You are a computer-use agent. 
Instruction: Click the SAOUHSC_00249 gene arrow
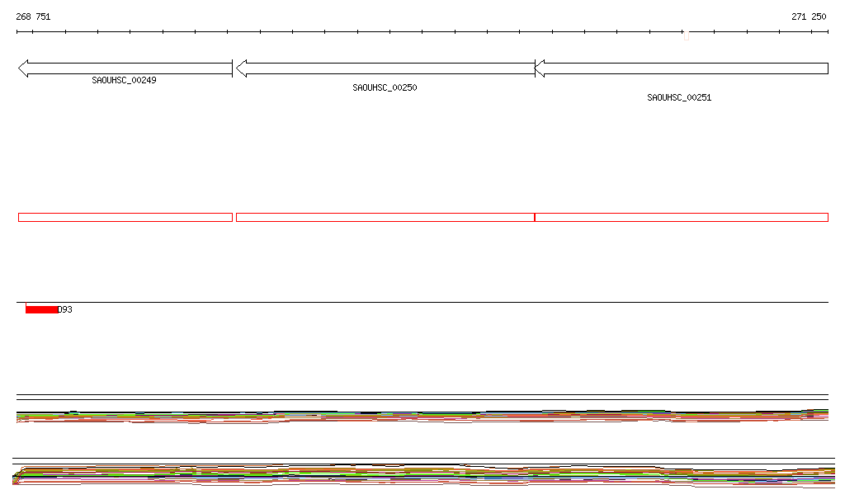tap(125, 68)
